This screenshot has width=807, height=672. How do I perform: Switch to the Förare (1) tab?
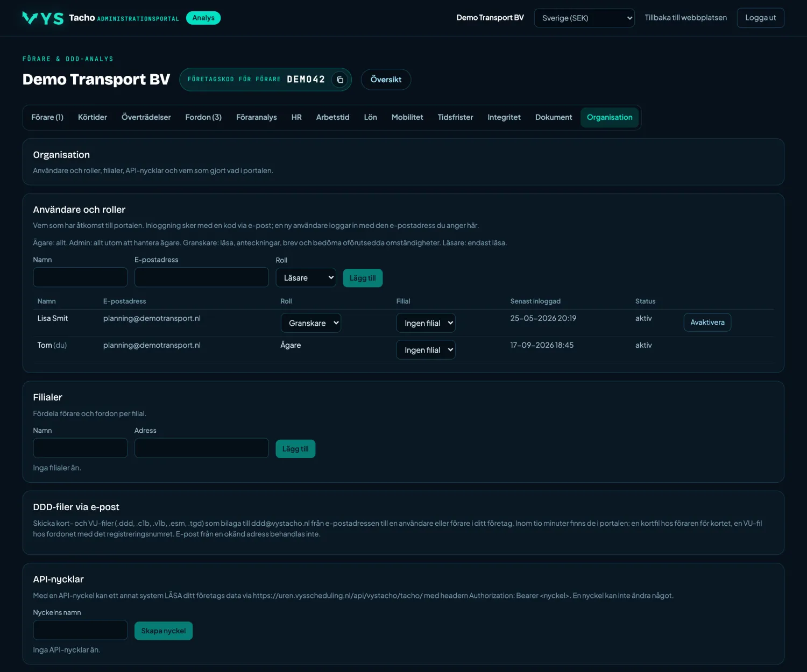(x=47, y=117)
